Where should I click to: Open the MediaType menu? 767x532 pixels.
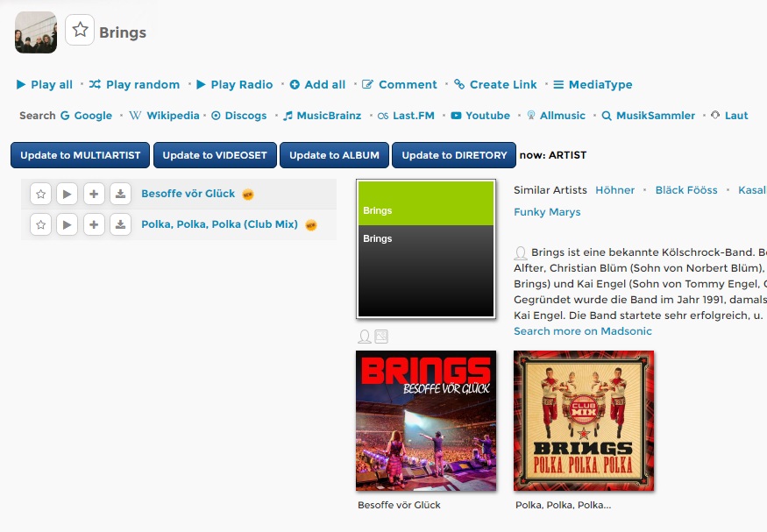click(593, 85)
